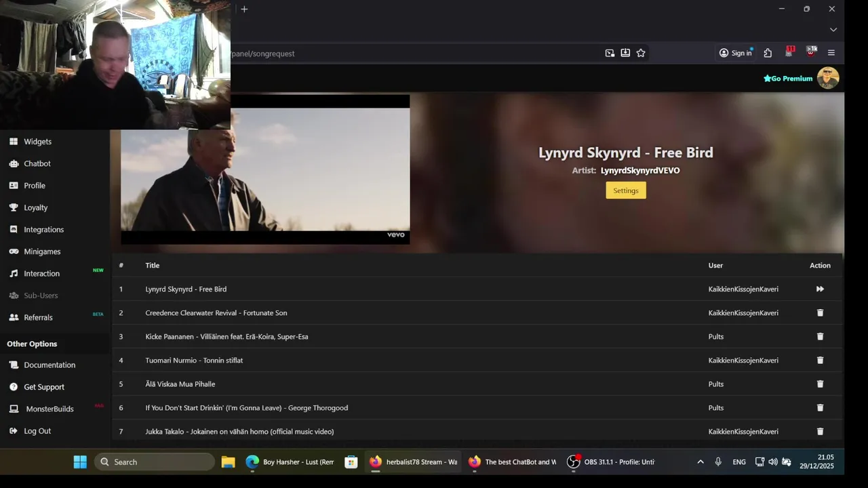868x488 pixels.
Task: Click the Minigames gamepad icon
Action: point(13,251)
